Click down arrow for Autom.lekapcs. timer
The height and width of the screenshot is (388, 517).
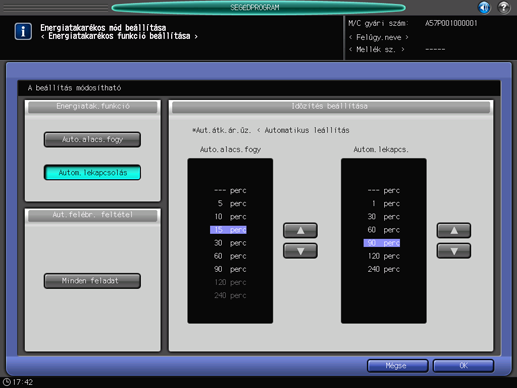coord(454,251)
